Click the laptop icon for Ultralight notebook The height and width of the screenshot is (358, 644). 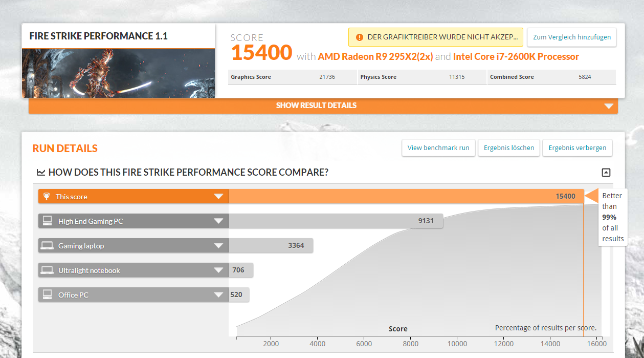click(47, 270)
